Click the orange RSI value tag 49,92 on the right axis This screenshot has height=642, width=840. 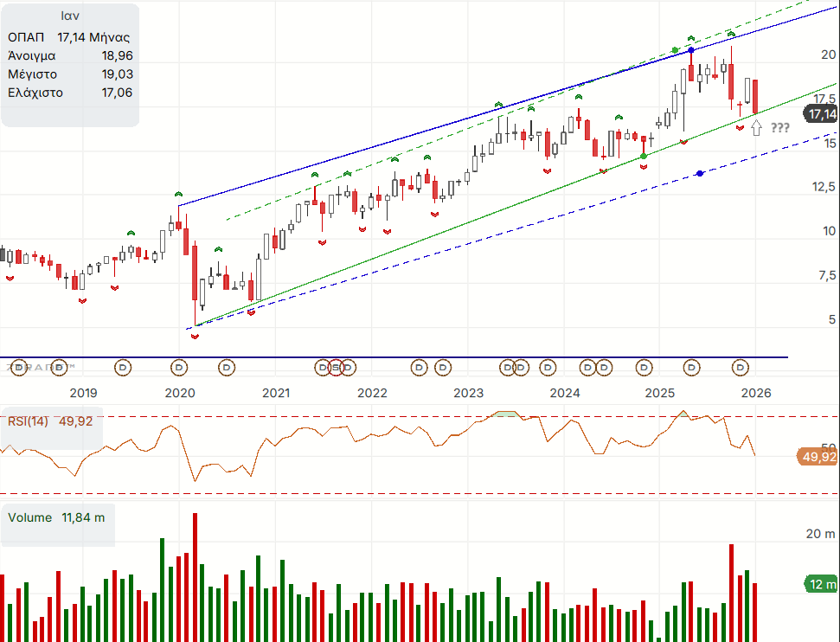[816, 457]
